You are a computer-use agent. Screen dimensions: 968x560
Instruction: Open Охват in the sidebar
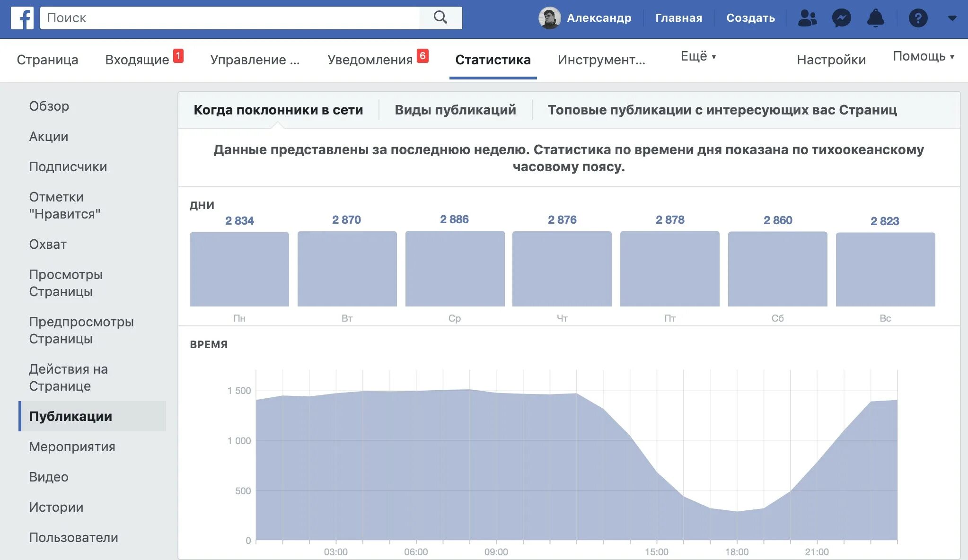pyautogui.click(x=48, y=244)
